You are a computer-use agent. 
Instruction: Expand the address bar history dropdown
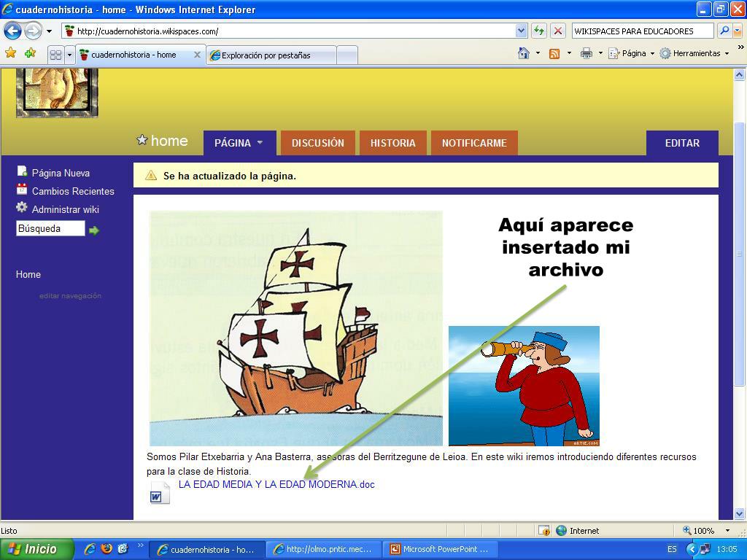coord(521,31)
